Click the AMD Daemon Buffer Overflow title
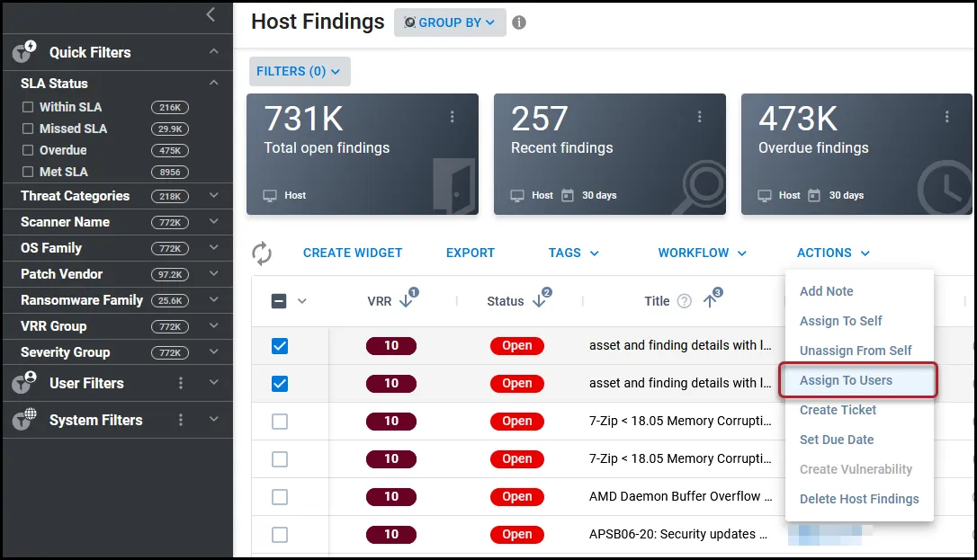Screen dimensions: 977x560 tap(680, 496)
